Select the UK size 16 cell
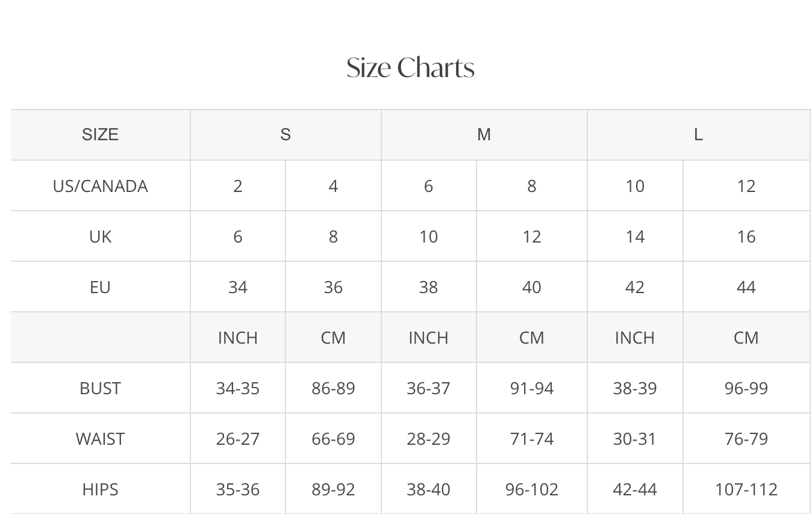 (746, 237)
